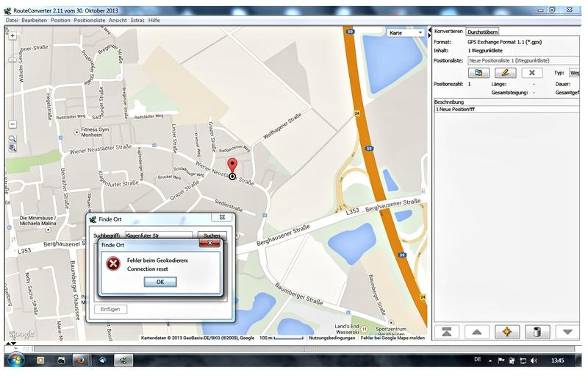Click the volume icon in system tray
The width and height of the screenshot is (588, 376).
(534, 361)
